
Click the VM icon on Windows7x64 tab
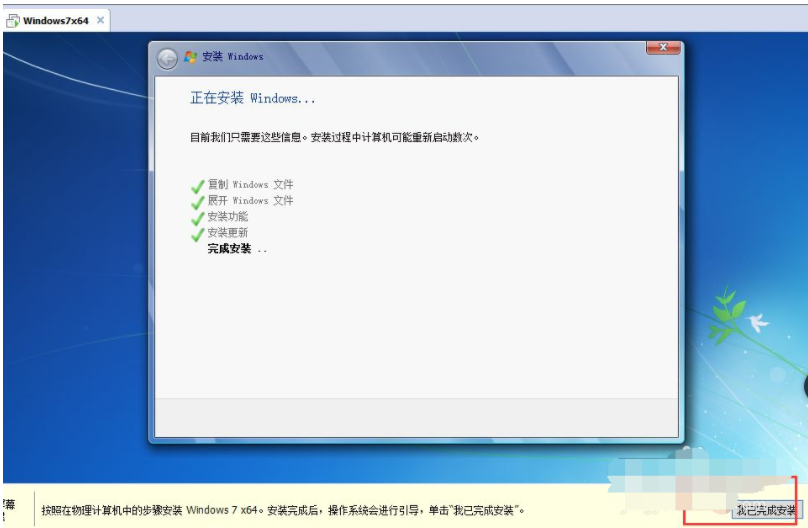13,21
